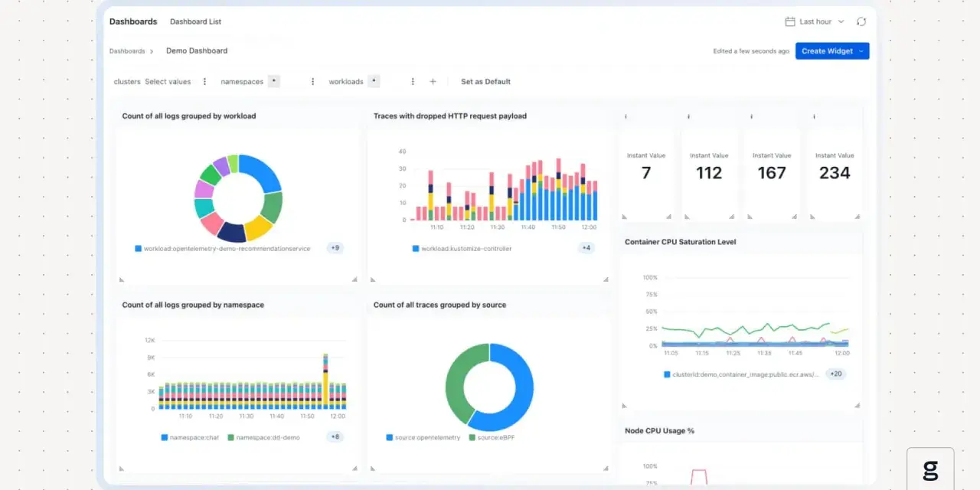980x490 pixels.
Task: Click 'Count of all logs grouped by namespace' title
Action: [x=193, y=305]
